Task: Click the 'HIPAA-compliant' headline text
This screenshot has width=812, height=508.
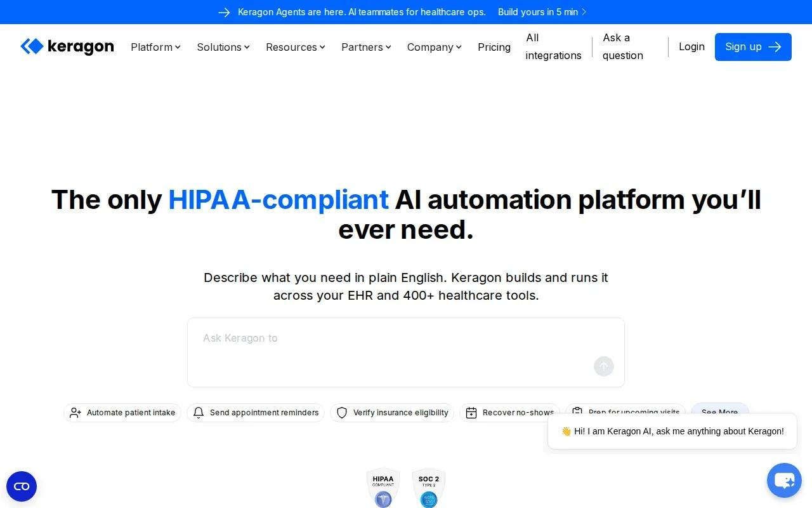Action: tap(278, 199)
